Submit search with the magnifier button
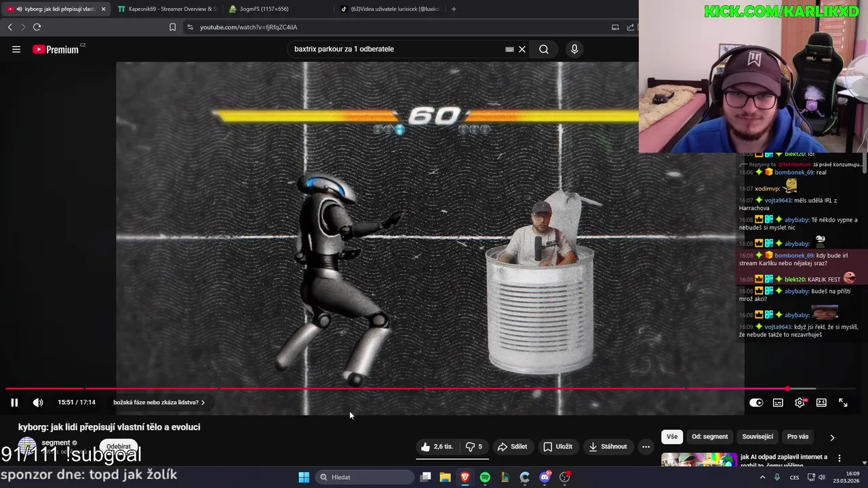Screen dimensions: 868x488 pos(544,49)
